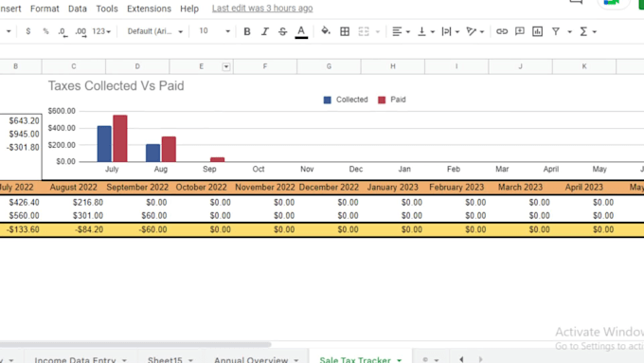Open the Default (Arial) font dropdown
644x363 pixels.
[154, 31]
